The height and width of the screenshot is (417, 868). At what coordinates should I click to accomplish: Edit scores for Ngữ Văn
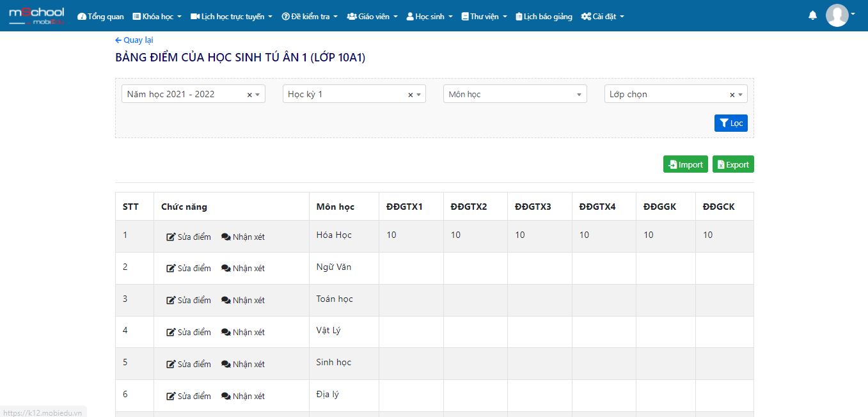tap(189, 268)
